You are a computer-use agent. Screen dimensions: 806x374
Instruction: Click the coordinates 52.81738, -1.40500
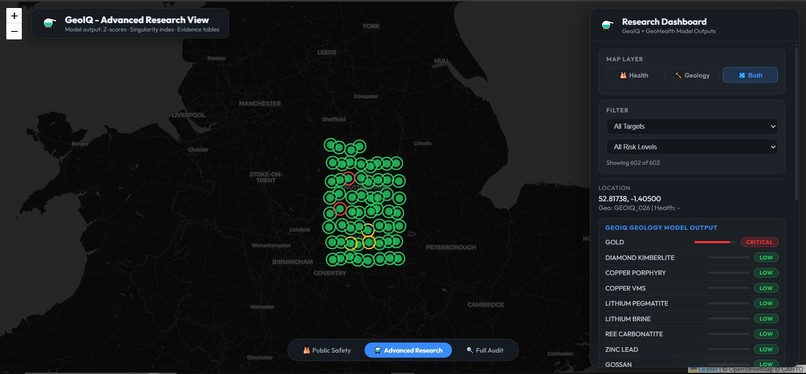630,199
